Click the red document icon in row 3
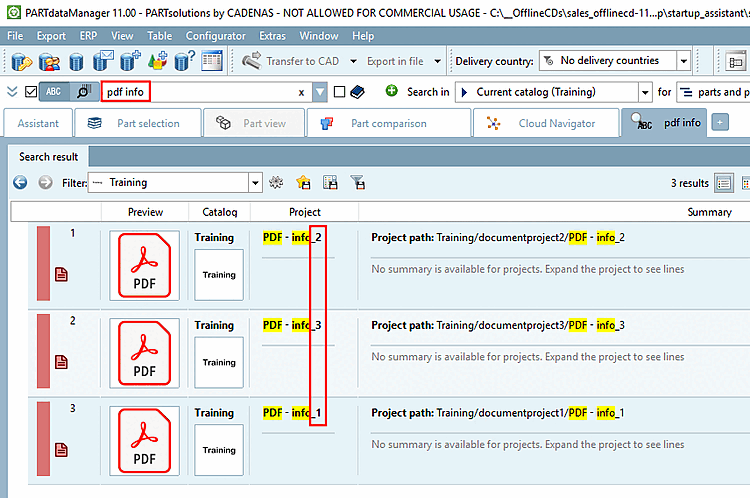 pyautogui.click(x=61, y=450)
